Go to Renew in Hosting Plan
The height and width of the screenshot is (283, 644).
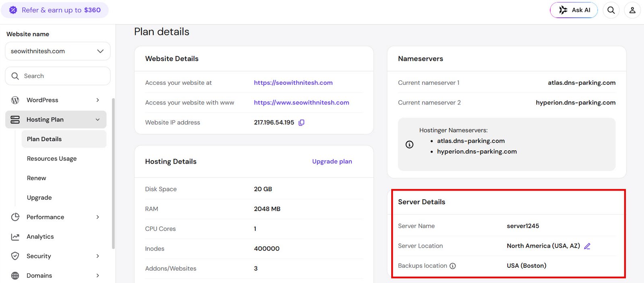tap(37, 178)
